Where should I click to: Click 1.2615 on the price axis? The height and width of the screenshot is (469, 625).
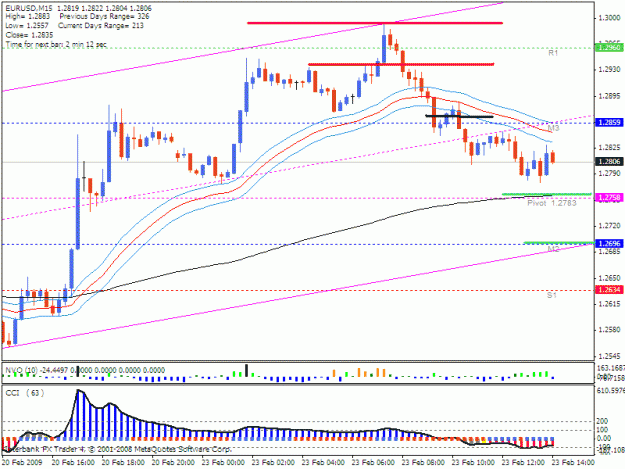609,304
